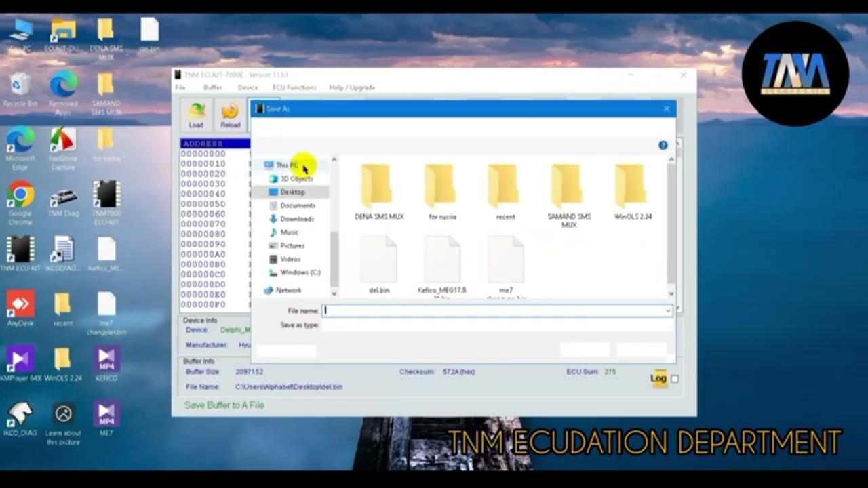Select 'recent' folder in Save As dialog
This screenshot has width=868, height=488.
(506, 192)
